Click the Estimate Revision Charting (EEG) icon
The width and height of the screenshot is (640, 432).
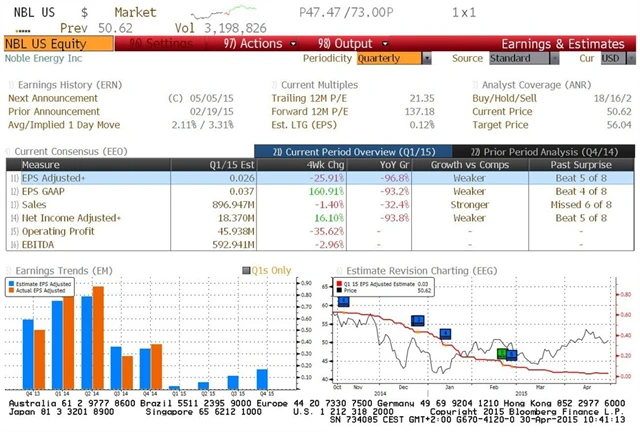click(340, 269)
